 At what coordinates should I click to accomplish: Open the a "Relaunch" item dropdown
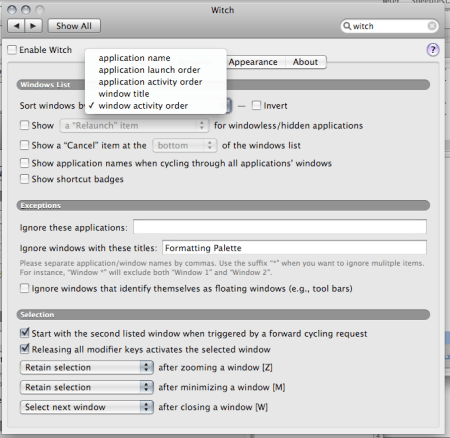click(x=134, y=126)
